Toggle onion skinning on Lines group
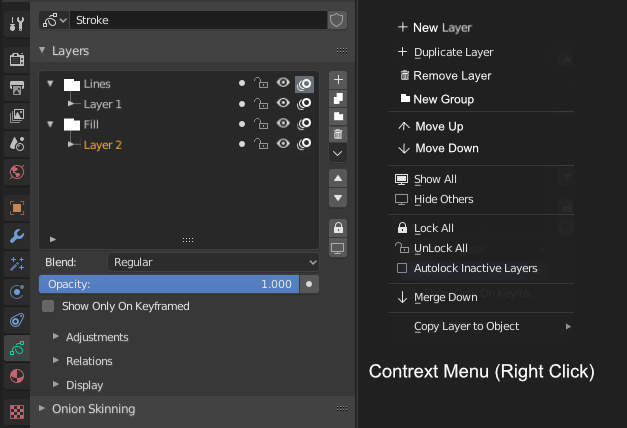This screenshot has width=627, height=428. pyautogui.click(x=304, y=84)
